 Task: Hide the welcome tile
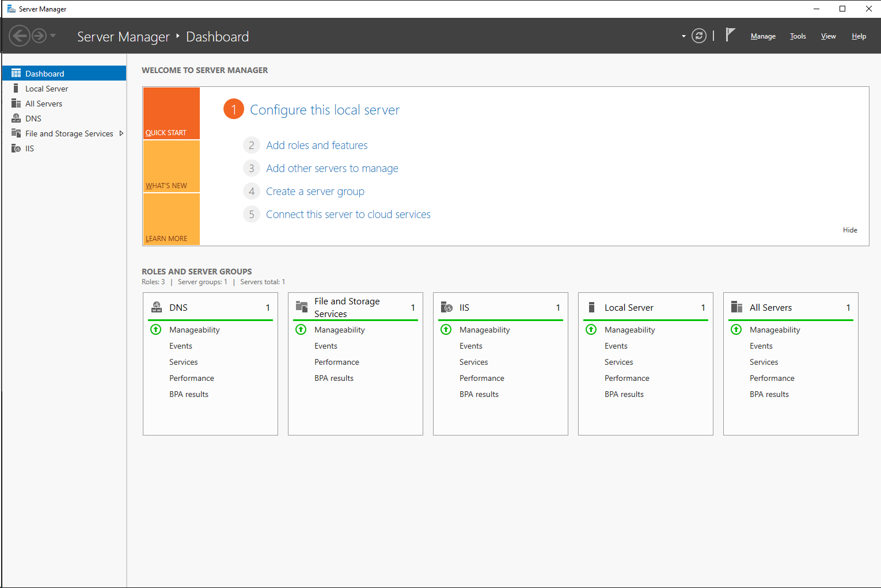pos(850,230)
